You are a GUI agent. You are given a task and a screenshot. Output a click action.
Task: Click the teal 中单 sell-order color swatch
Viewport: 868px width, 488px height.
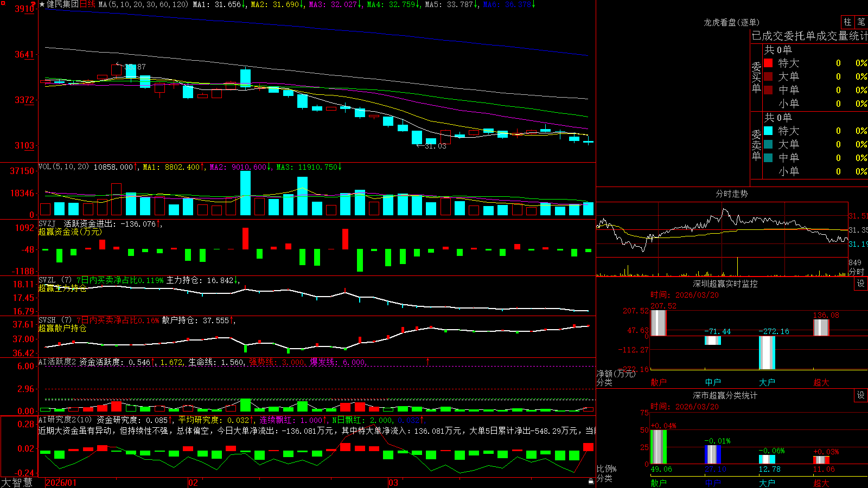768,158
